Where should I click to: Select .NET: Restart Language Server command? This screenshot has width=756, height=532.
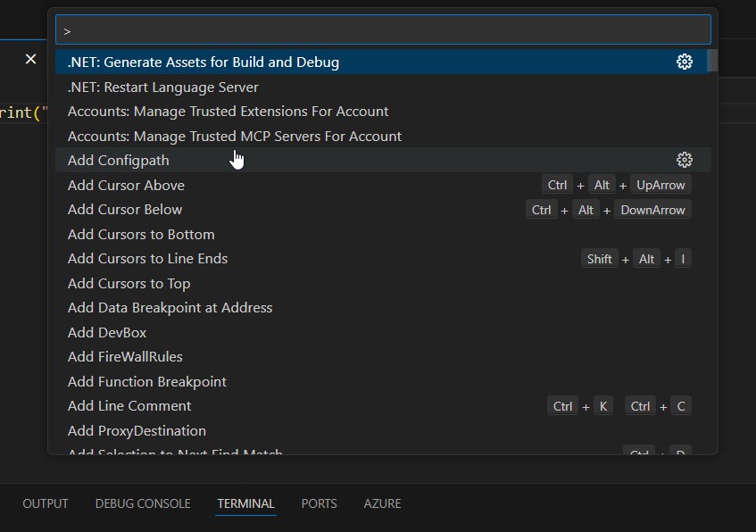click(x=163, y=87)
